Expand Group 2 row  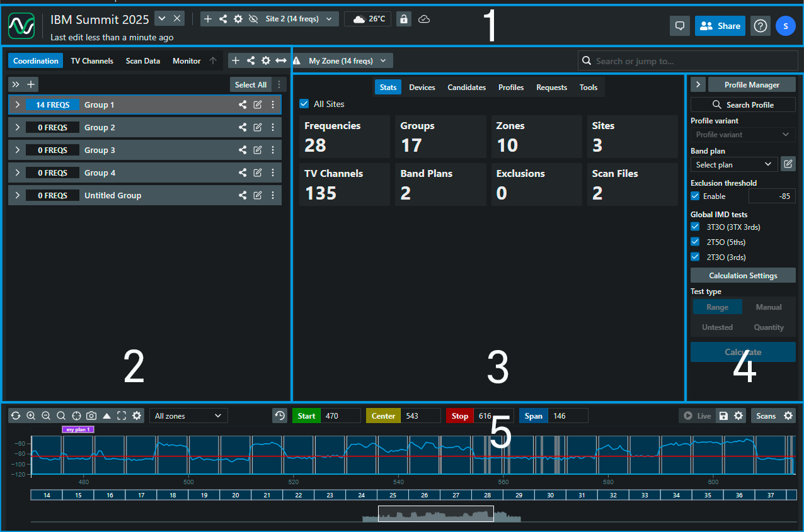click(x=18, y=127)
